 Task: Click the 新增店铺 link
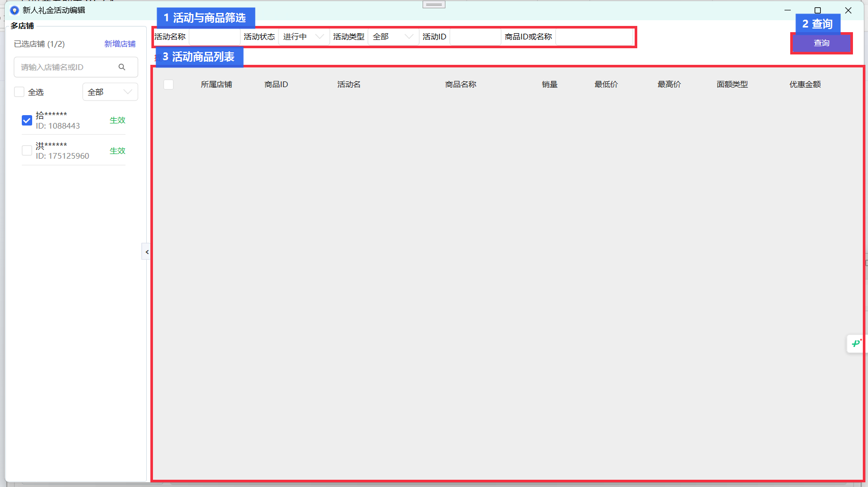(x=120, y=44)
